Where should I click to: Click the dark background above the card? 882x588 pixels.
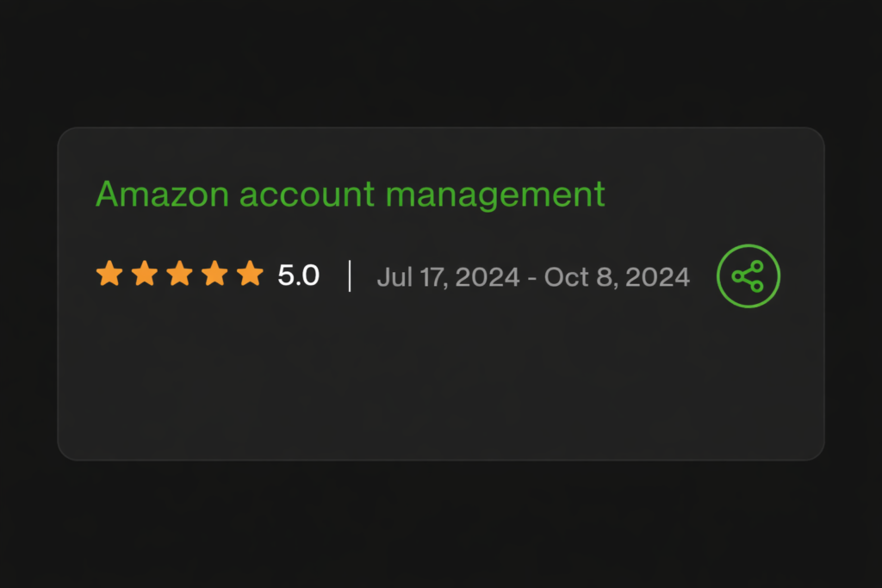pyautogui.click(x=441, y=60)
